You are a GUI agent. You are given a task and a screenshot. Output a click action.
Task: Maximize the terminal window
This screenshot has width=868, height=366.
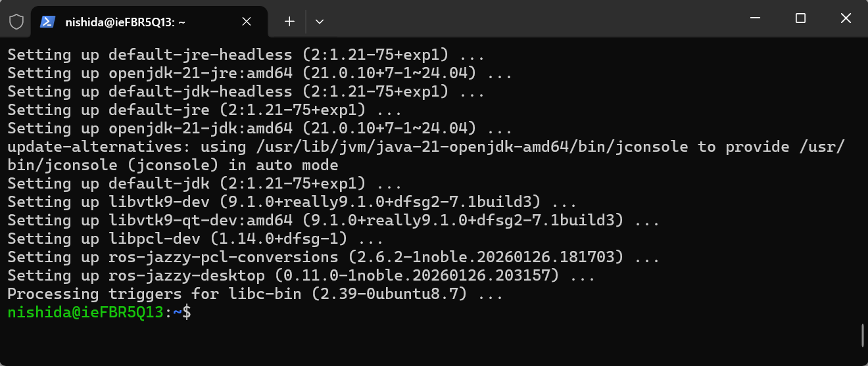(800, 18)
